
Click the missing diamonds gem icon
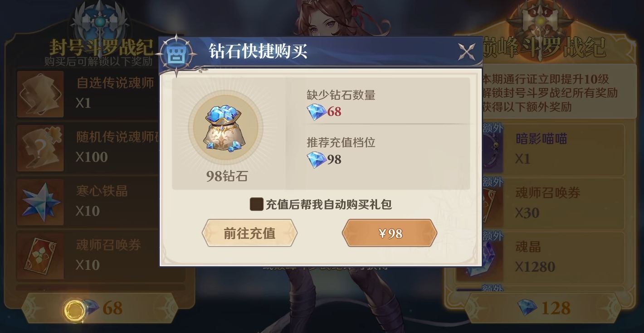tap(316, 111)
